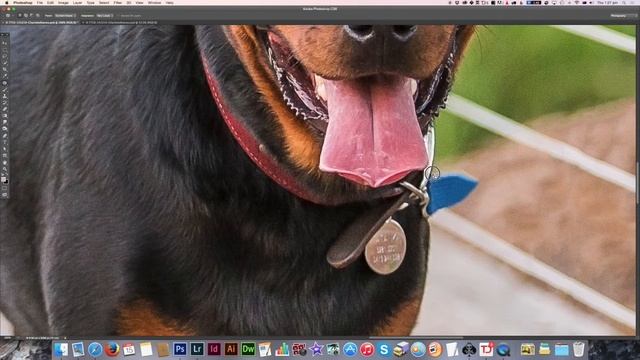Click the vertical scrollbar on right edge
Screen dimensions: 640x360
coord(638,182)
